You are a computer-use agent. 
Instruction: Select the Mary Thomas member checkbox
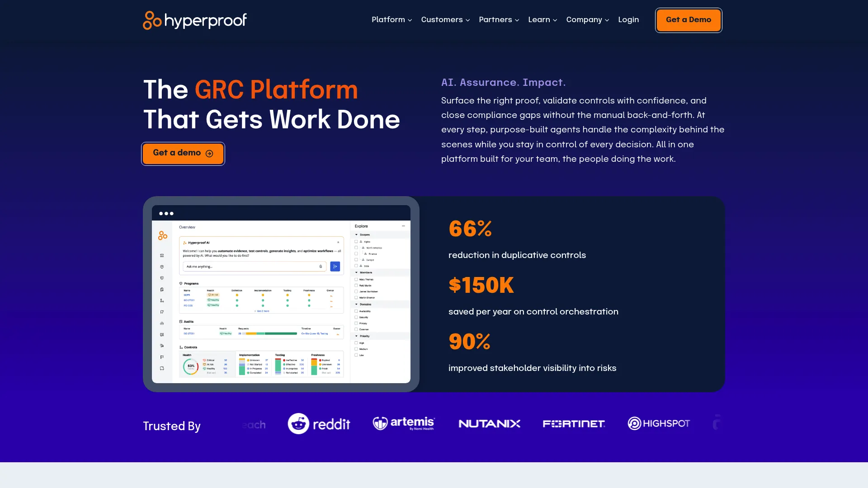tap(356, 279)
